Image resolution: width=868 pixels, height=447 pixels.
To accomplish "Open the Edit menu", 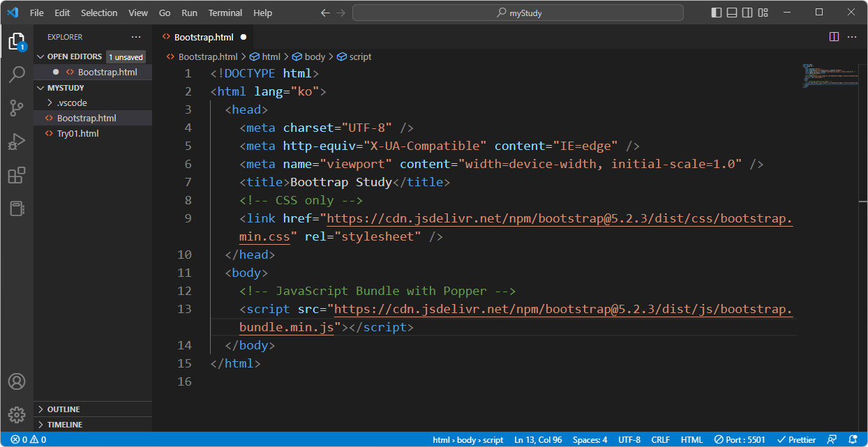I will click(62, 13).
